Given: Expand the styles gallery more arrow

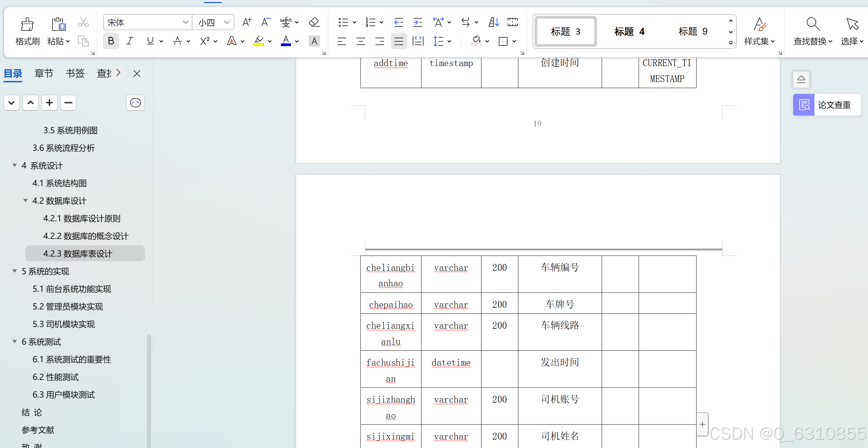Looking at the screenshot, I should pyautogui.click(x=731, y=43).
